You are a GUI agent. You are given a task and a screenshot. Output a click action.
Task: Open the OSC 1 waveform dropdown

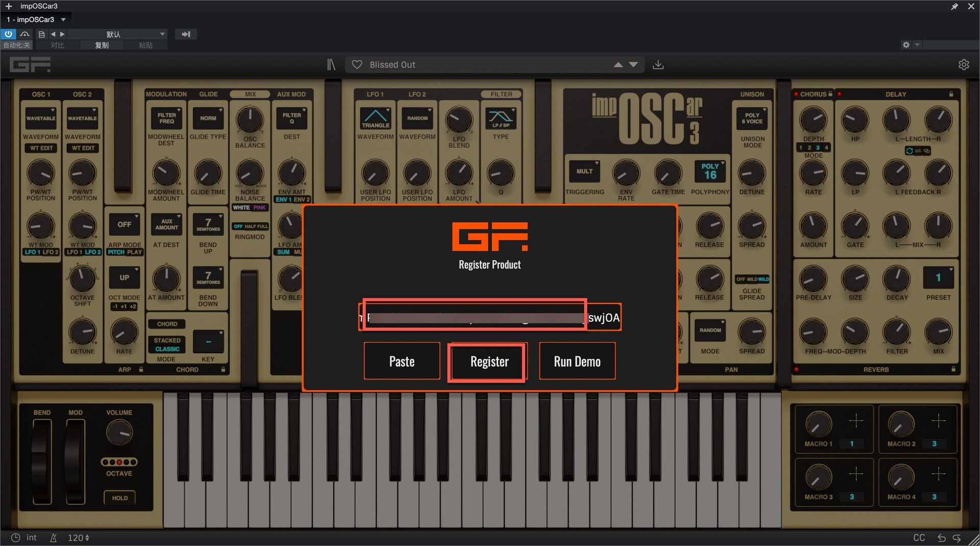41,118
